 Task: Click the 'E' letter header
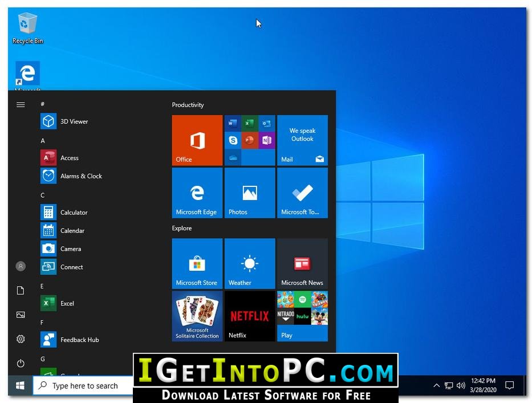point(42,286)
